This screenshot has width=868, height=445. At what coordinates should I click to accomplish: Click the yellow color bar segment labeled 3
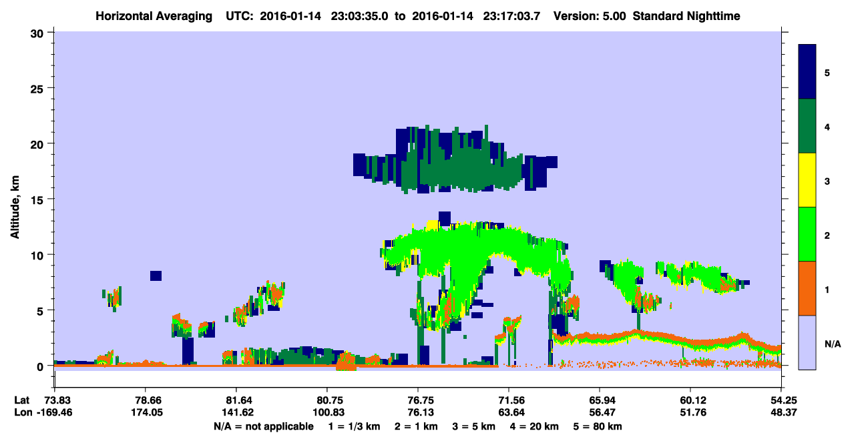[x=807, y=179]
